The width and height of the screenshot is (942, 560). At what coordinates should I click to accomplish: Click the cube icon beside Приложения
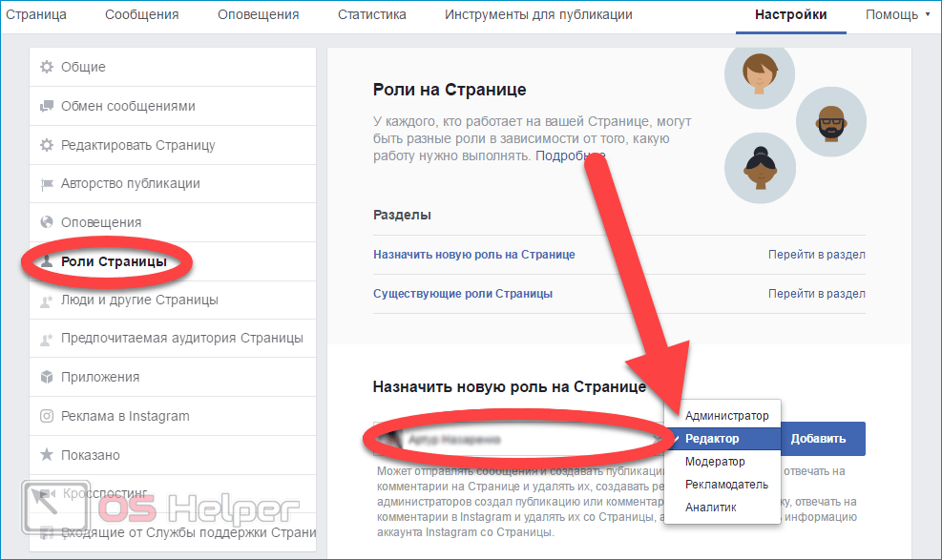46,377
